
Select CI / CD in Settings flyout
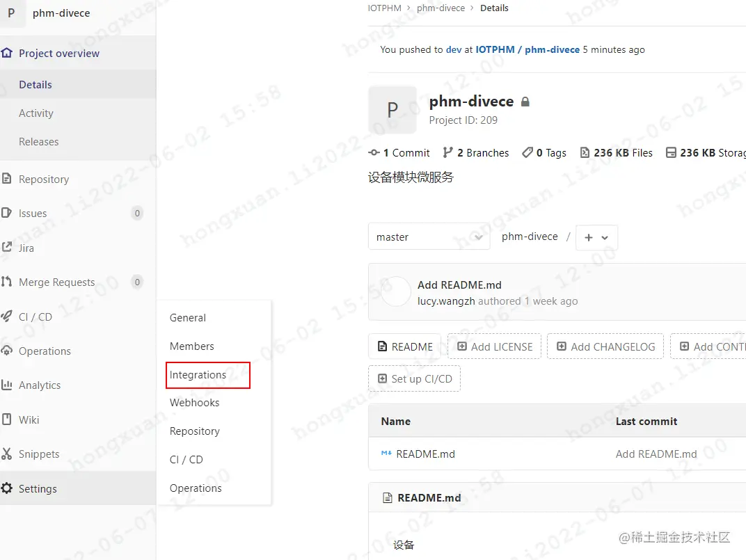coord(186,460)
